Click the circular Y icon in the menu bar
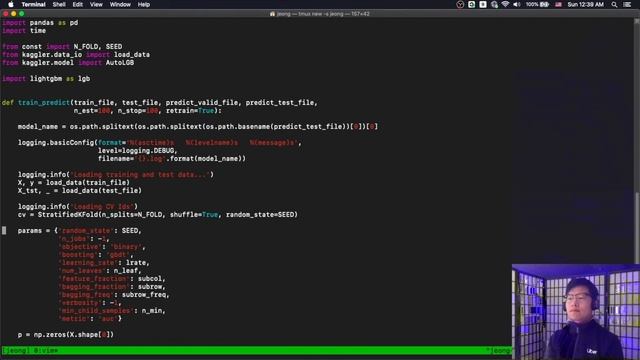 click(x=460, y=4)
